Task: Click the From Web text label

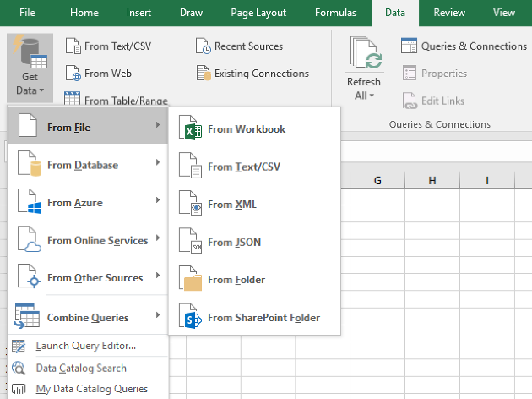Action: (108, 74)
